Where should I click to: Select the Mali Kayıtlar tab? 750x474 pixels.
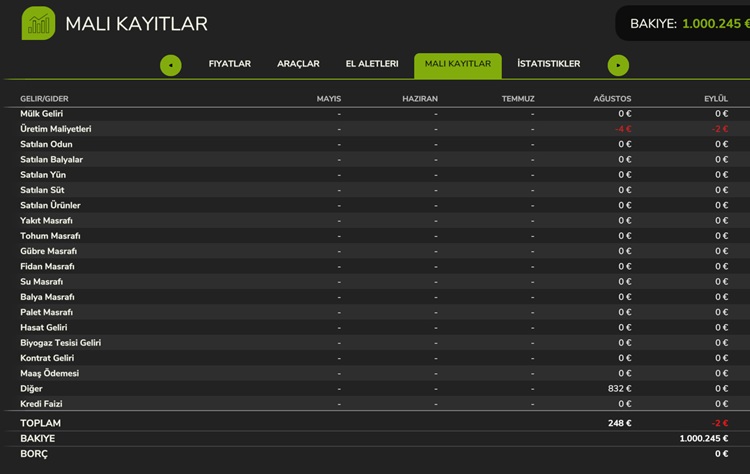click(457, 65)
